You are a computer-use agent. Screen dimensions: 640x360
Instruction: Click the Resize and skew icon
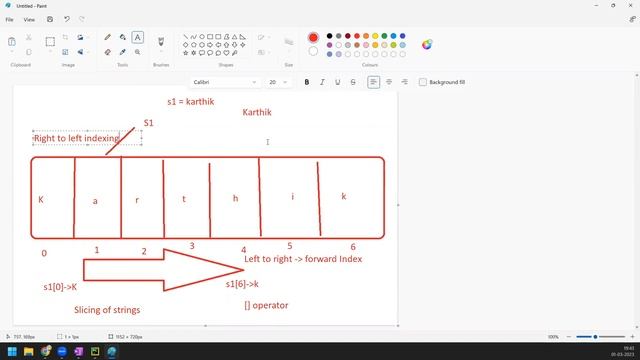65,52
